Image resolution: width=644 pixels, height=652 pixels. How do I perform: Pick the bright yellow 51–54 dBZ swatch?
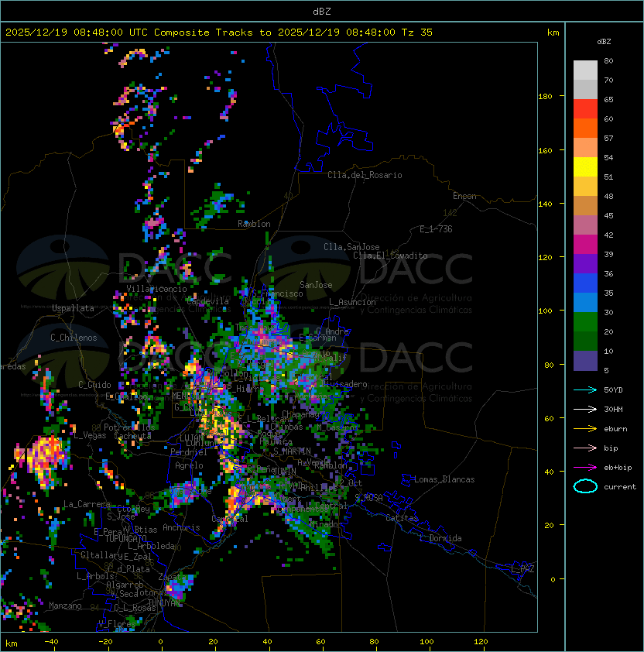585,166
